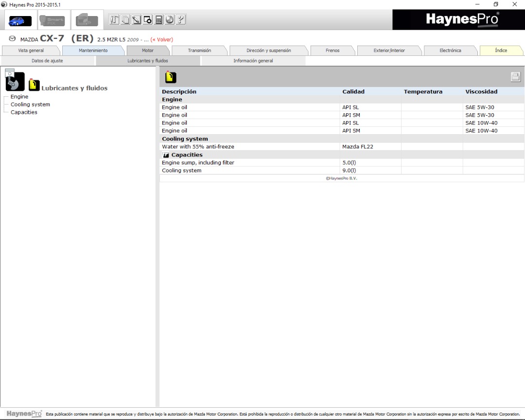Select Engine in the left tree
The width and height of the screenshot is (525, 420).
(x=19, y=97)
